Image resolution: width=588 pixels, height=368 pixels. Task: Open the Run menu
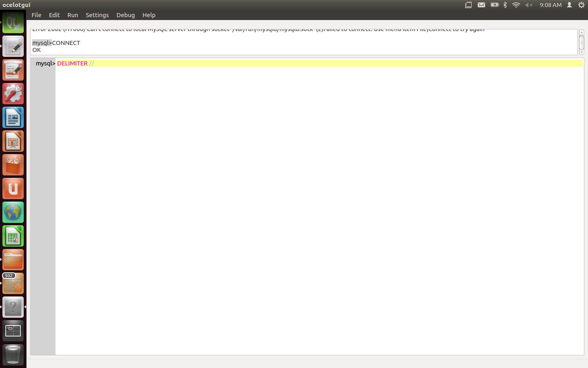73,15
